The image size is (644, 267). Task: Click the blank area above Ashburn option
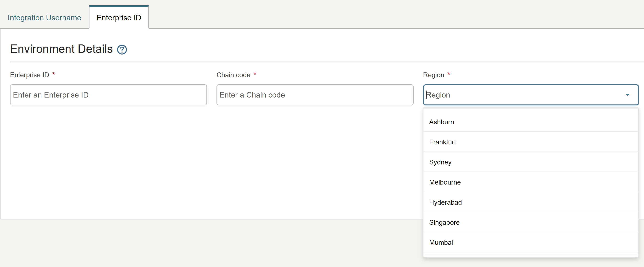(x=530, y=110)
